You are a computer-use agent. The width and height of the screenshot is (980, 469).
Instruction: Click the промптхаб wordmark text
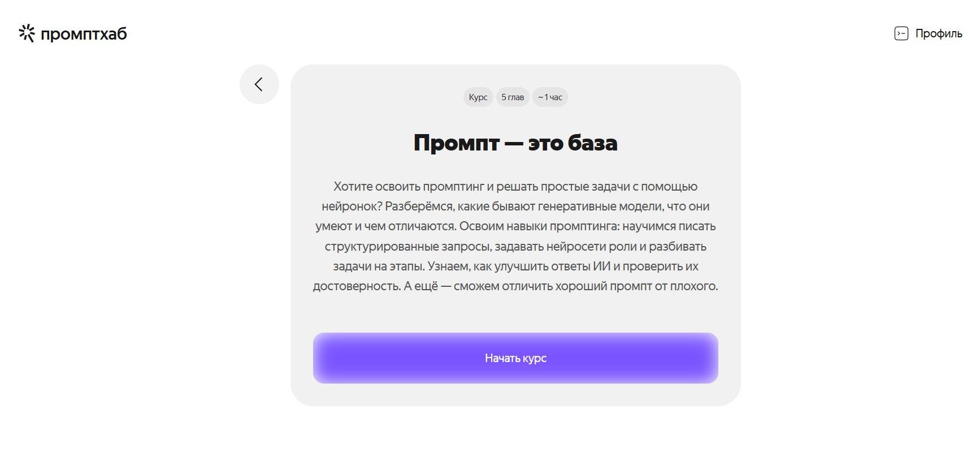coord(84,35)
